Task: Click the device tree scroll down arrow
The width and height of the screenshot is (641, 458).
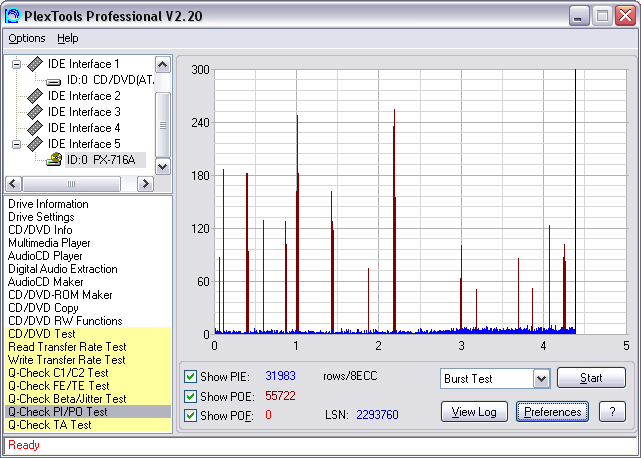Action: 163,166
